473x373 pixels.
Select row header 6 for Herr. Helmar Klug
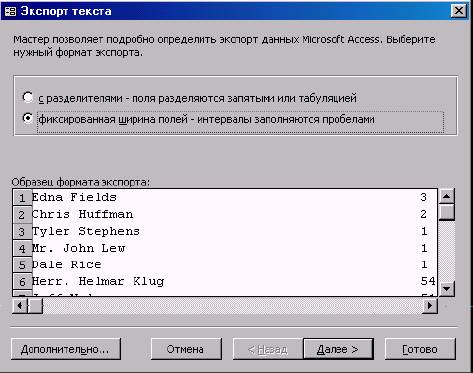(22, 282)
